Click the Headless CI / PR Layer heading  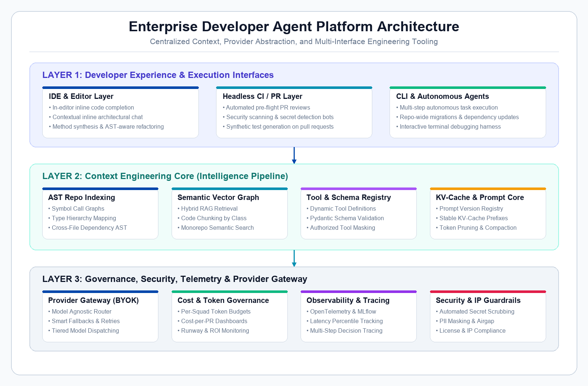(x=262, y=96)
